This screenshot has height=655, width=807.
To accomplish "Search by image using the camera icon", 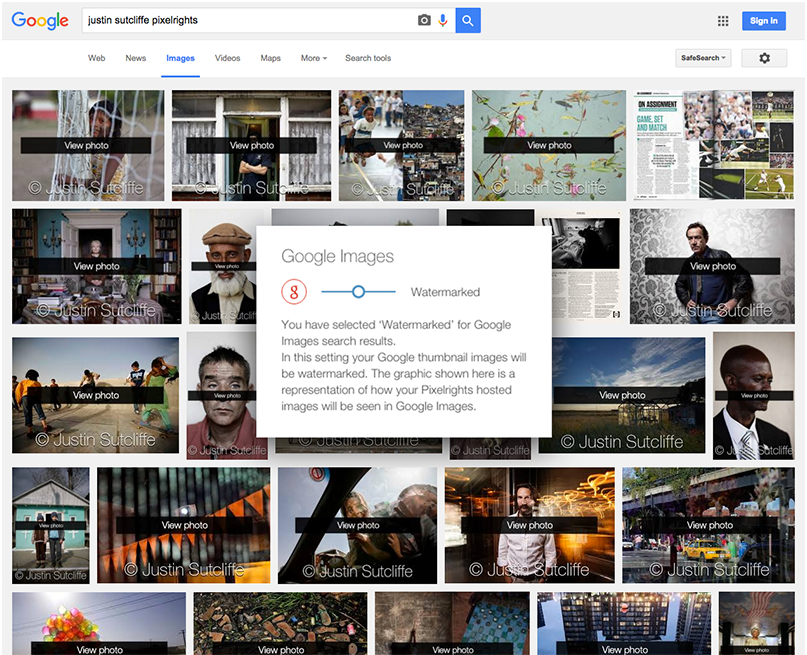I will tap(424, 21).
